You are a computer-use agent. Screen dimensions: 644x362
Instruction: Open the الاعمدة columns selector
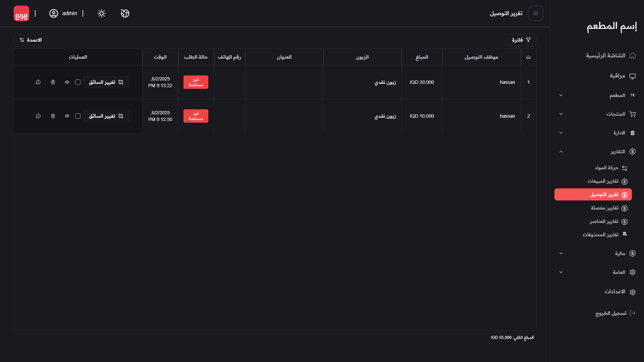31,40
